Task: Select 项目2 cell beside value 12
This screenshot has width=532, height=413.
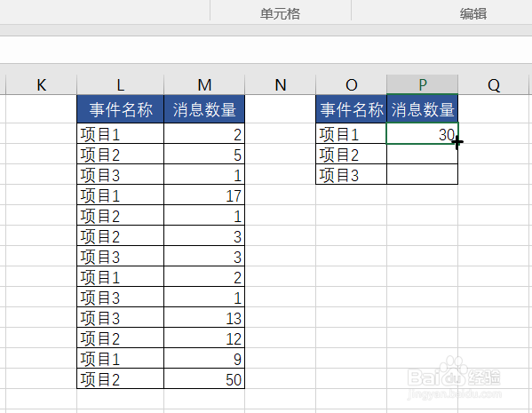Action: [121, 338]
